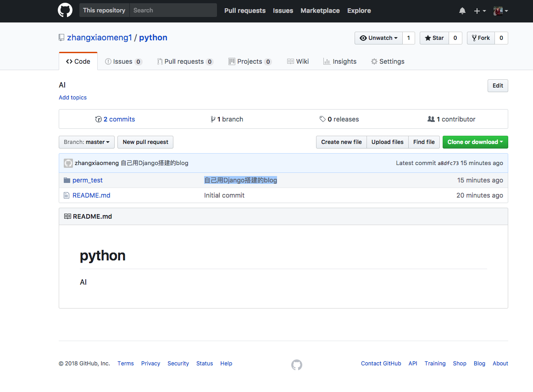533x392 pixels.
Task: View 0 releases
Action: tap(339, 119)
